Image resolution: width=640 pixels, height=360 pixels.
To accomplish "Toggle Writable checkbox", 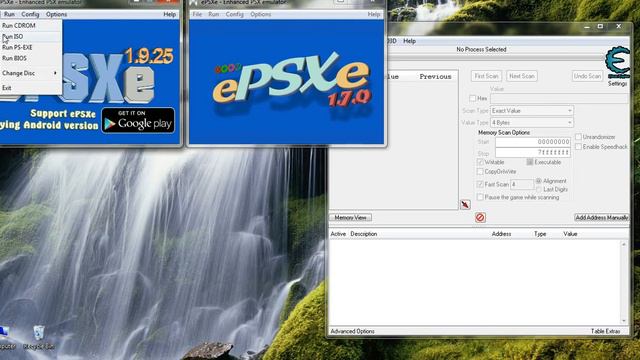I will [x=480, y=162].
